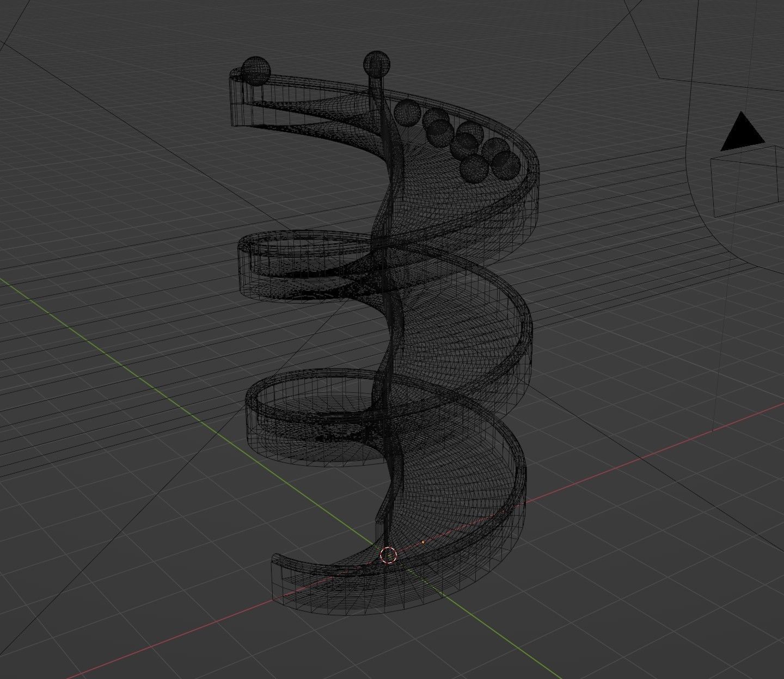Select the lowest sphere in the ball cluster
The image size is (784, 679).
pyautogui.click(x=474, y=168)
